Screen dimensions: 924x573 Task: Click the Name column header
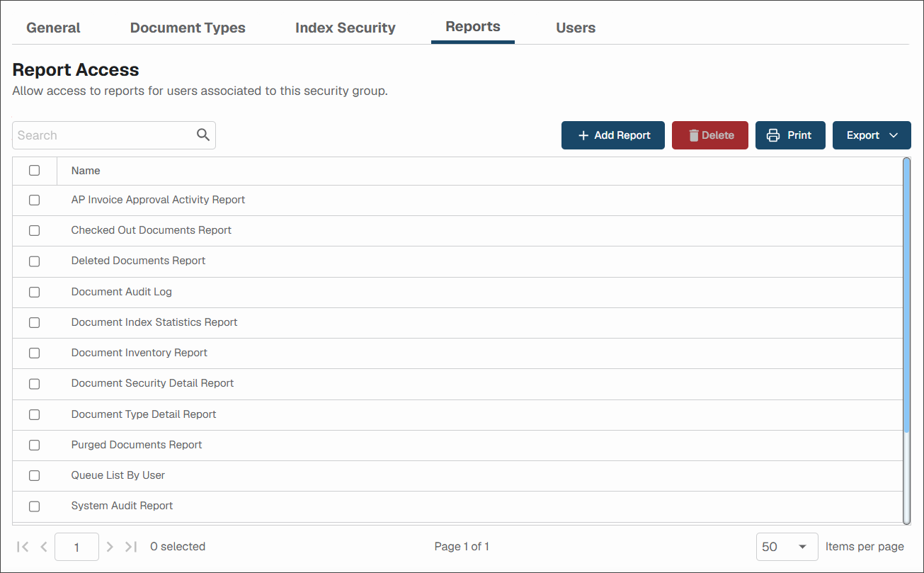86,171
